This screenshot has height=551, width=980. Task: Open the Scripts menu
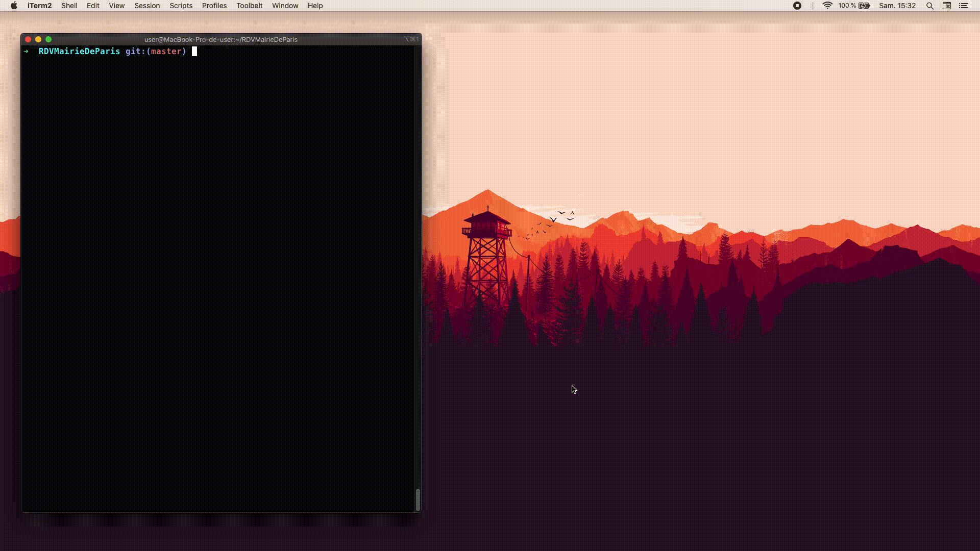(x=181, y=6)
